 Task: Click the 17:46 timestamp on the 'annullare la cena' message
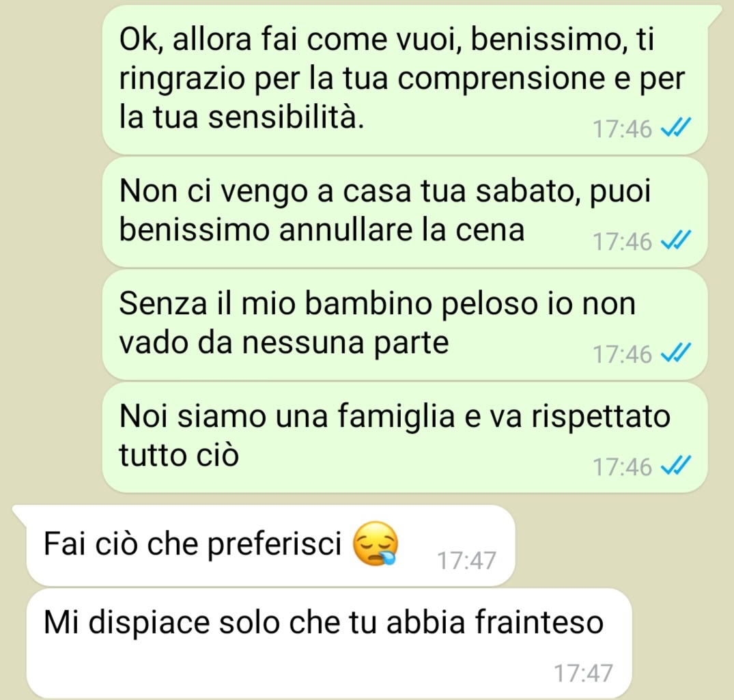coord(622,242)
